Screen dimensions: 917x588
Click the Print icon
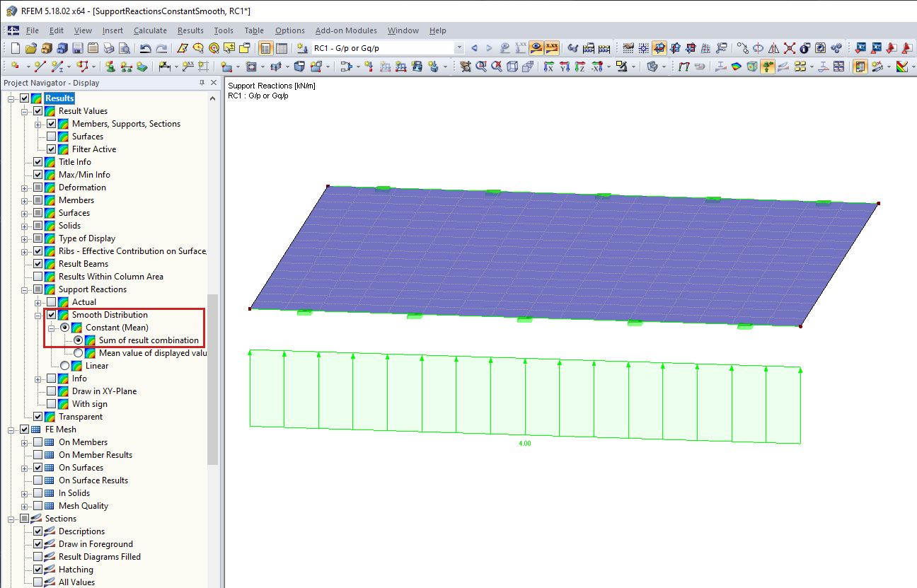[x=109, y=48]
